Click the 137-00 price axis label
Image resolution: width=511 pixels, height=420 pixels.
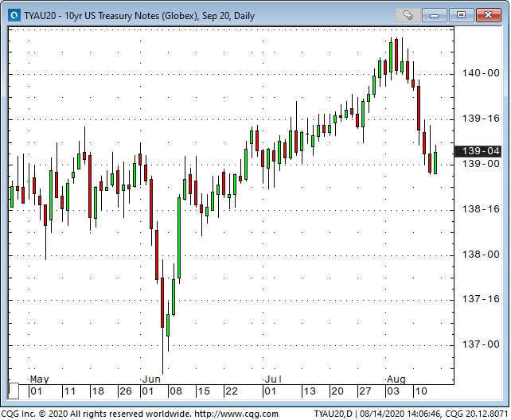pyautogui.click(x=481, y=344)
